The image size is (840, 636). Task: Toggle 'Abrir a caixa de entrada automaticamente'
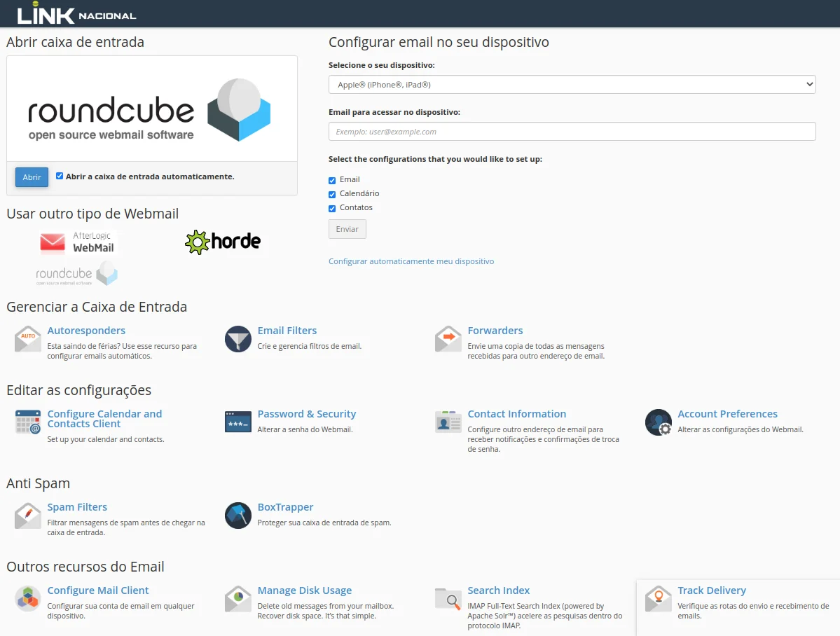coord(60,177)
